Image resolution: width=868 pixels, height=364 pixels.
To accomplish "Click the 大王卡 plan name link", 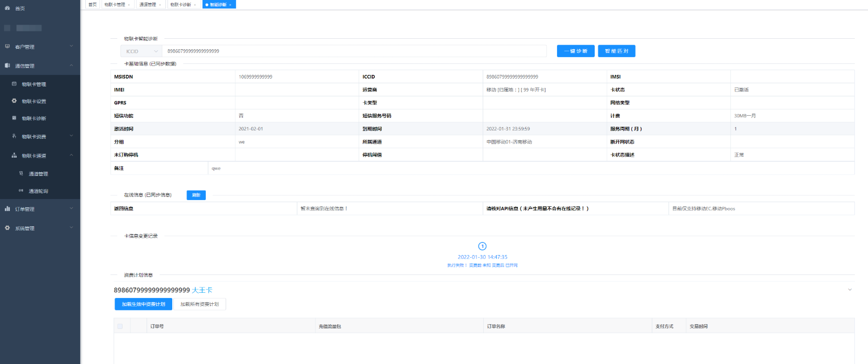I will click(x=202, y=290).
